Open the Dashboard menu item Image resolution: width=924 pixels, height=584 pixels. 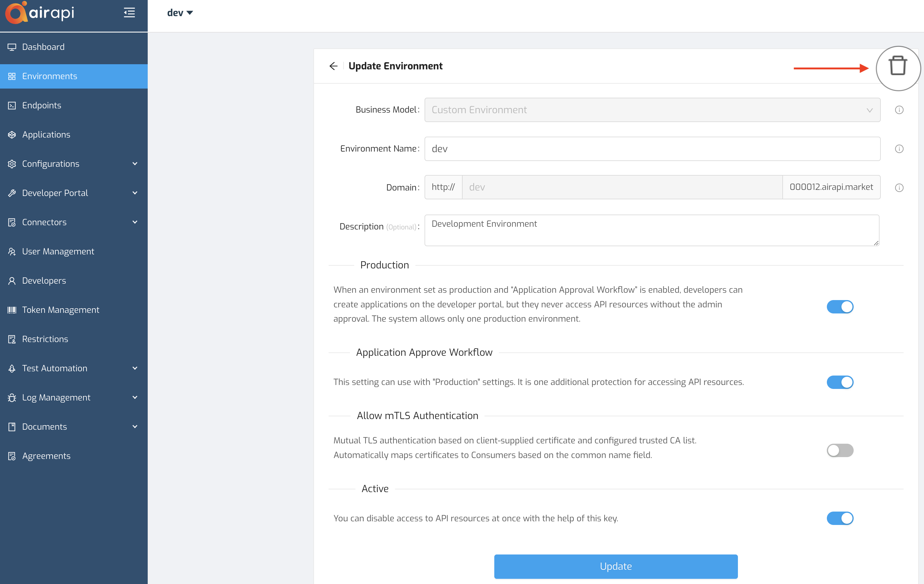tap(74, 47)
